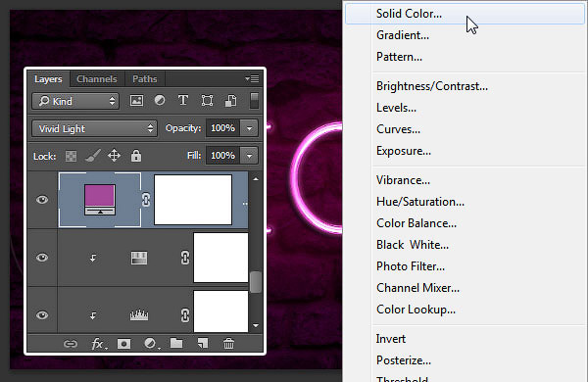Screen dimensions: 588x382
Task: Lock image pixels brush icon
Action: point(93,156)
